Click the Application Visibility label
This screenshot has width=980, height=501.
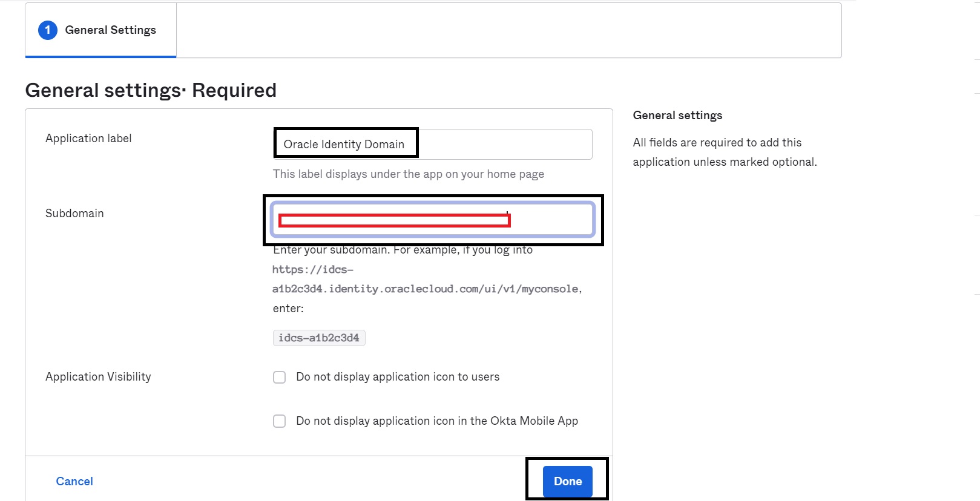coord(98,377)
